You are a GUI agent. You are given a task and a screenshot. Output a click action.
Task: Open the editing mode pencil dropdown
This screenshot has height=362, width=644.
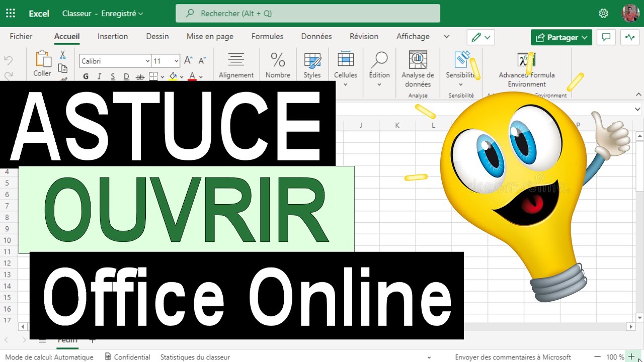[x=480, y=37]
